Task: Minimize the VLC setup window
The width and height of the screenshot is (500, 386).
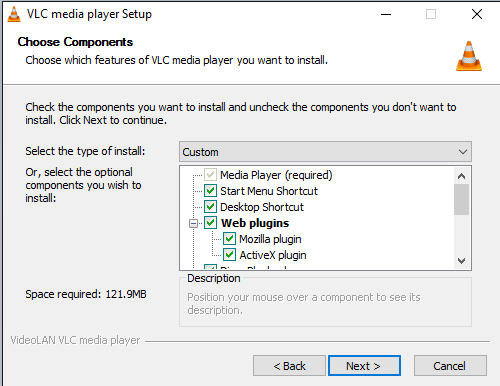Action: pyautogui.click(x=386, y=14)
